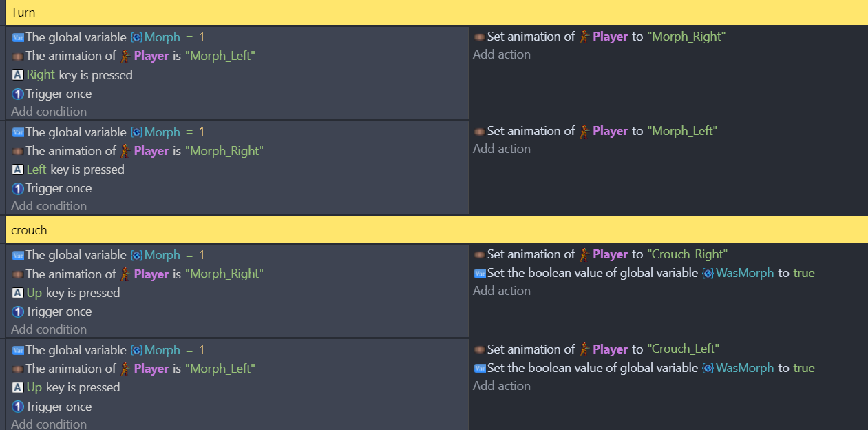Screen dimensions: 868x430
Task: Click WasMorph variable symbol in the "Crouch_Left" event
Action: pyautogui.click(x=708, y=368)
